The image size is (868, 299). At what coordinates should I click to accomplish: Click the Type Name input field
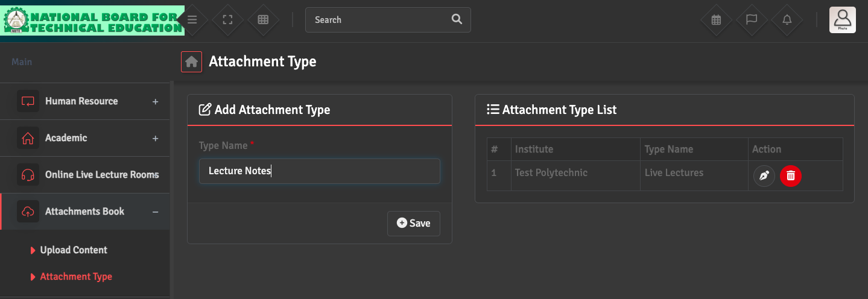(x=319, y=171)
